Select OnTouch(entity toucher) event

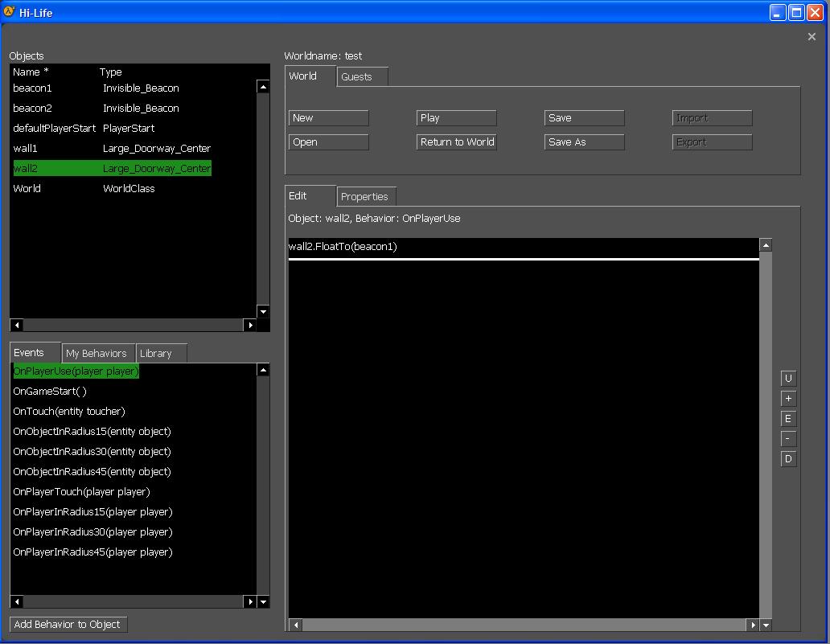[69, 411]
